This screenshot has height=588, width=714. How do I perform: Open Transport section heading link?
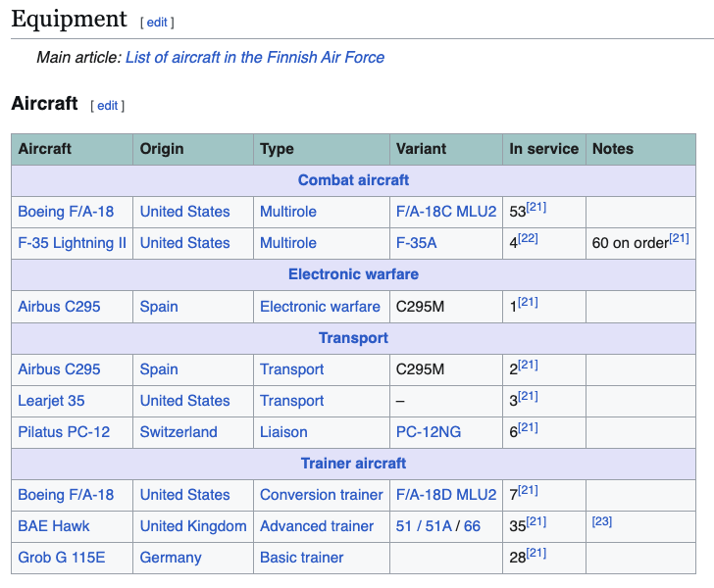353,338
